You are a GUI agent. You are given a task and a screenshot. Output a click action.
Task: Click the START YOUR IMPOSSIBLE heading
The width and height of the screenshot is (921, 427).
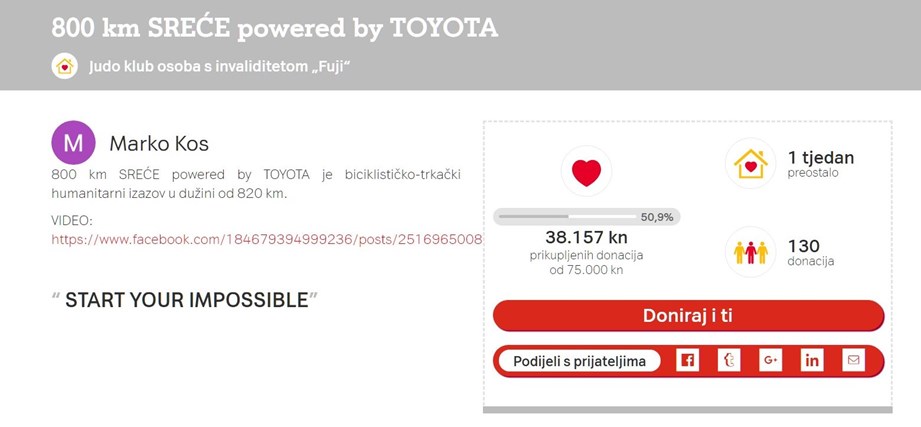(186, 300)
